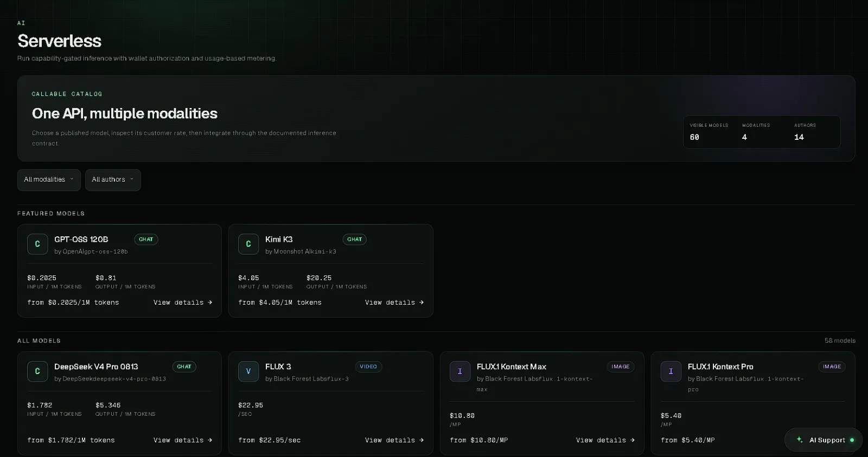Click the chevron in All modalities filter

point(72,179)
